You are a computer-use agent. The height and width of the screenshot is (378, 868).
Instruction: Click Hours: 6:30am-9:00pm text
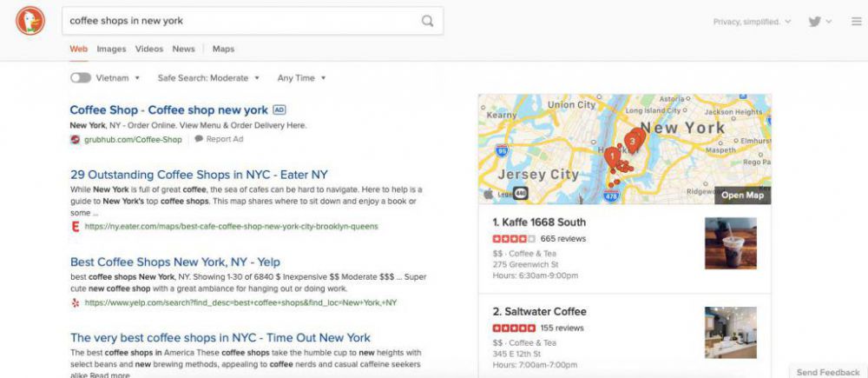[536, 275]
